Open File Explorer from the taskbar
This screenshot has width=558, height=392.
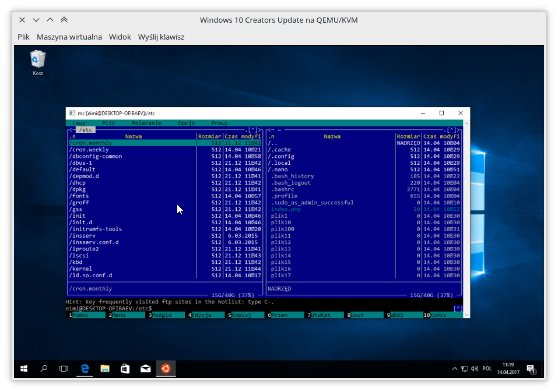pyautogui.click(x=104, y=368)
